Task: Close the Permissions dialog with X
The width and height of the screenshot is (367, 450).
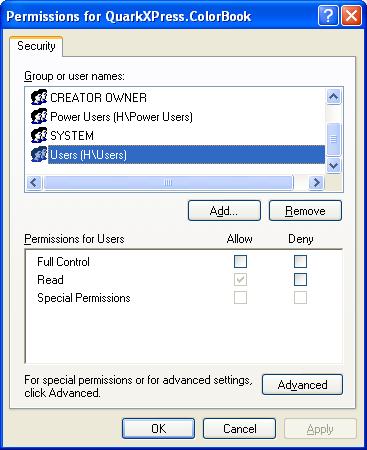Action: (351, 16)
